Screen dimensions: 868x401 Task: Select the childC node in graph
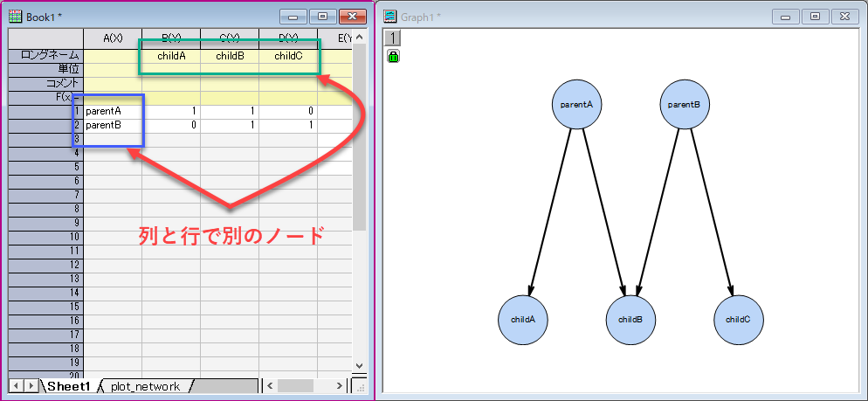pyautogui.click(x=737, y=319)
